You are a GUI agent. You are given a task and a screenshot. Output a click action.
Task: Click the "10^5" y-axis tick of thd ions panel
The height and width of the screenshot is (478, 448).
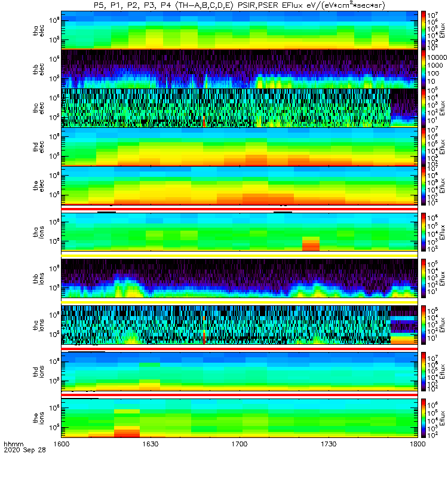tap(54, 381)
